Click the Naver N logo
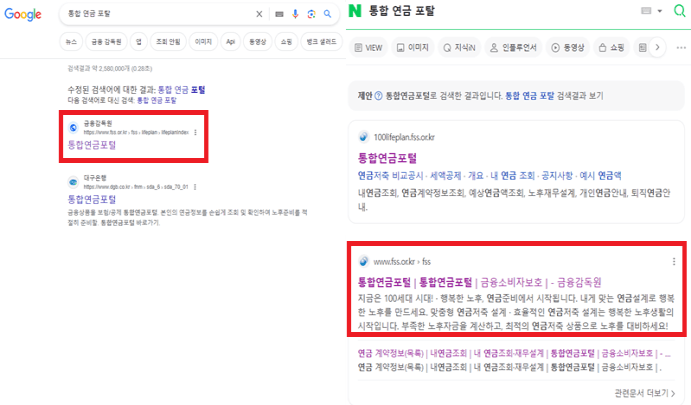This screenshot has width=691, height=405. click(355, 11)
